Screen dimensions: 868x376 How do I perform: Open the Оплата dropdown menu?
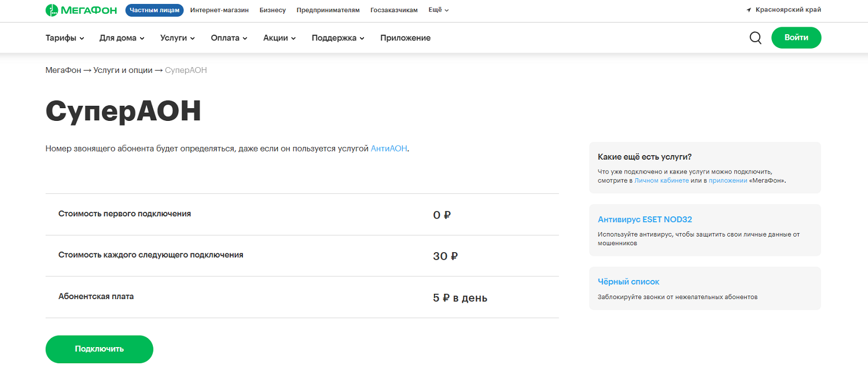(229, 38)
